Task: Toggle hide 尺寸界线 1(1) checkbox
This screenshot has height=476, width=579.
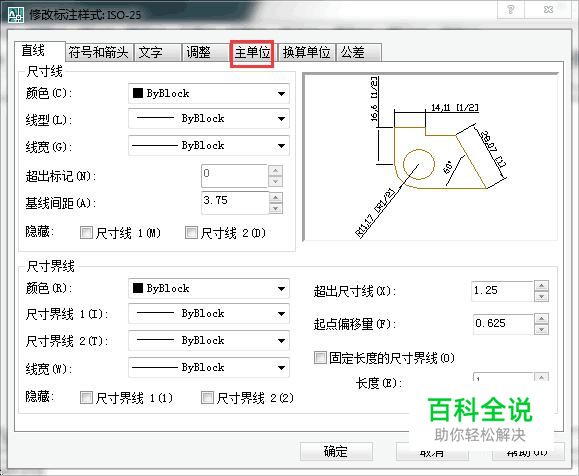Action: tap(86, 398)
